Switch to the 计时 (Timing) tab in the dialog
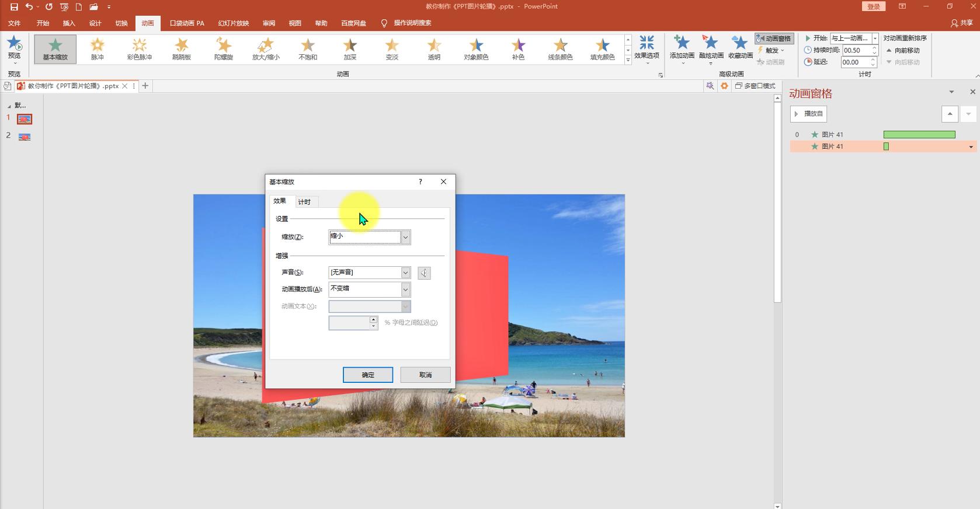 304,202
